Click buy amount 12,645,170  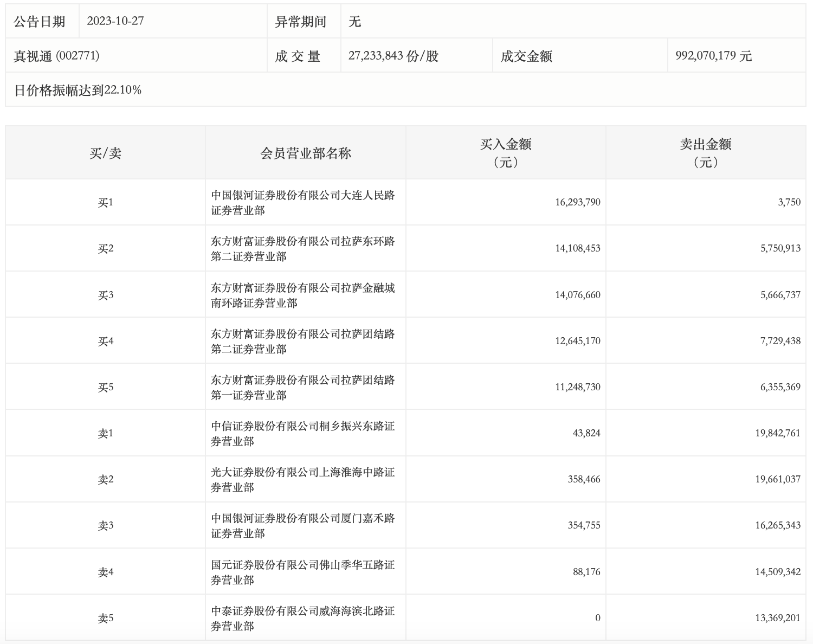(x=578, y=341)
